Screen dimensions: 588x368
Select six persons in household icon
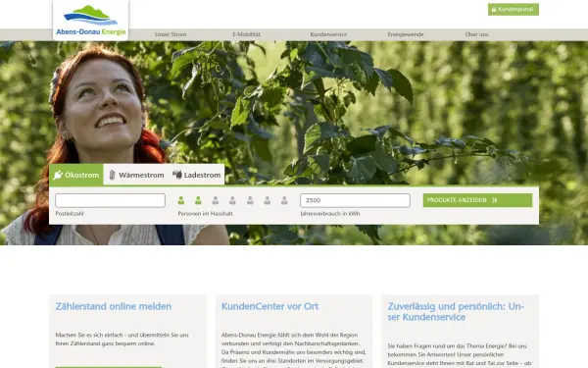(x=267, y=200)
